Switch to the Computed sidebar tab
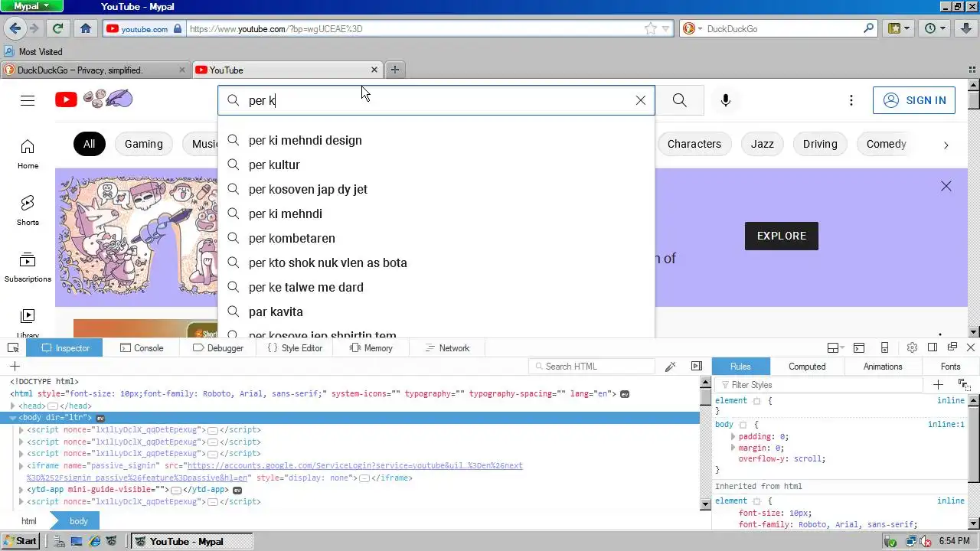Viewport: 980px width, 551px height. tap(807, 367)
